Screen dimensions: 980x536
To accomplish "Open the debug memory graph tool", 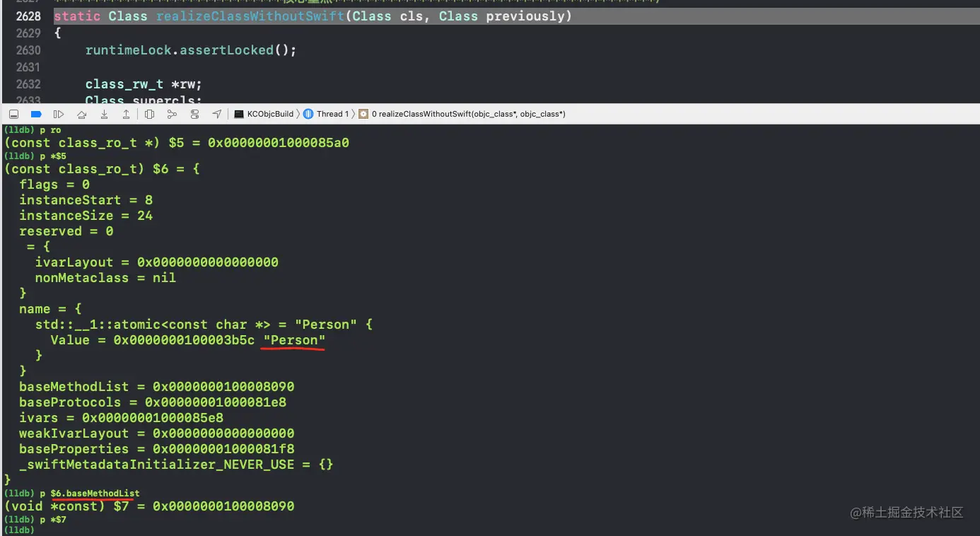I will point(172,114).
